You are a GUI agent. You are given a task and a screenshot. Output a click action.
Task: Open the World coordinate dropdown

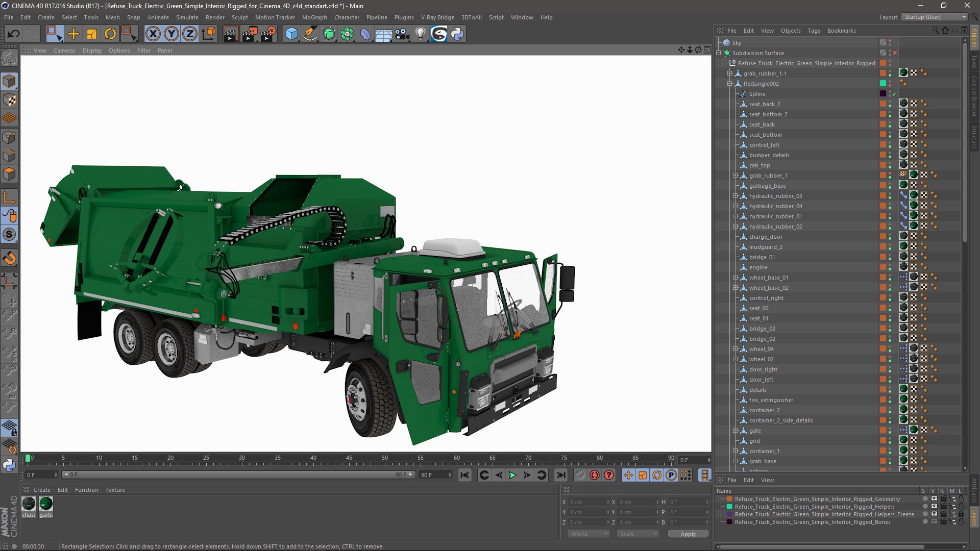click(588, 534)
